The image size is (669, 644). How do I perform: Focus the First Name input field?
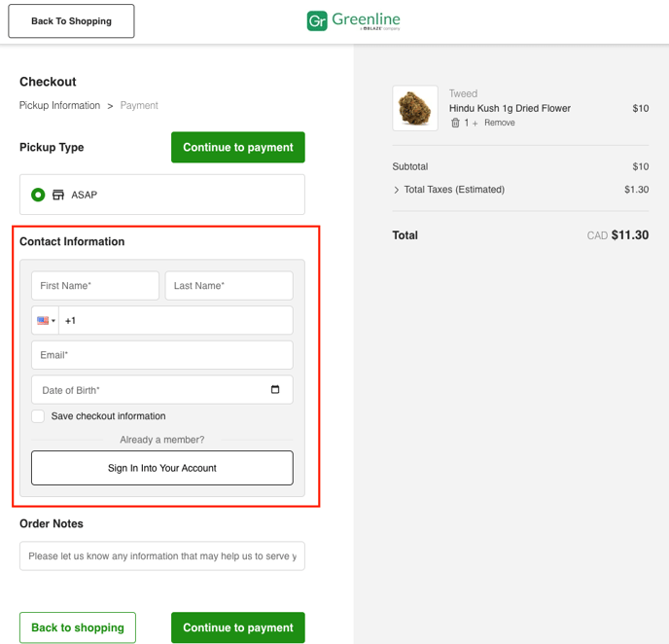(x=95, y=286)
